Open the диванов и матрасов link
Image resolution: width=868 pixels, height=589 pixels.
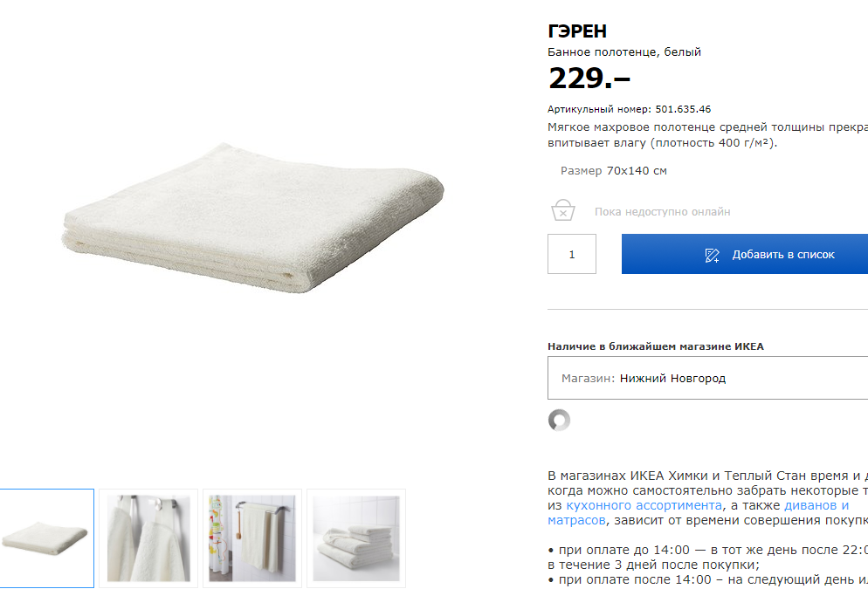pyautogui.click(x=816, y=505)
